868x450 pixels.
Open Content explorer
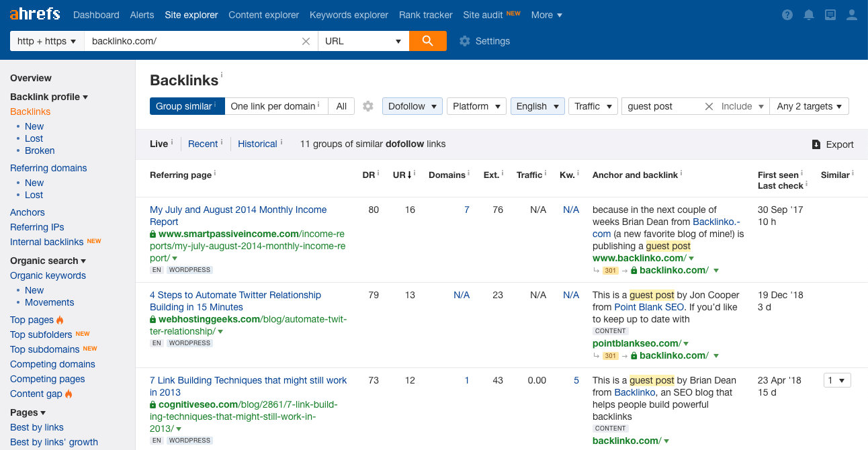[x=263, y=15]
